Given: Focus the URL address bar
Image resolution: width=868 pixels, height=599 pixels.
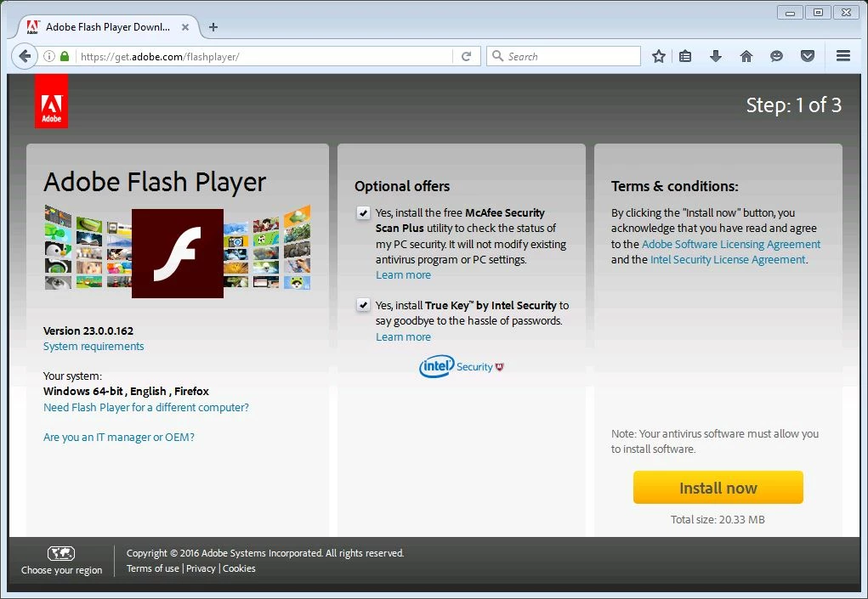Looking at the screenshot, I should coord(264,56).
